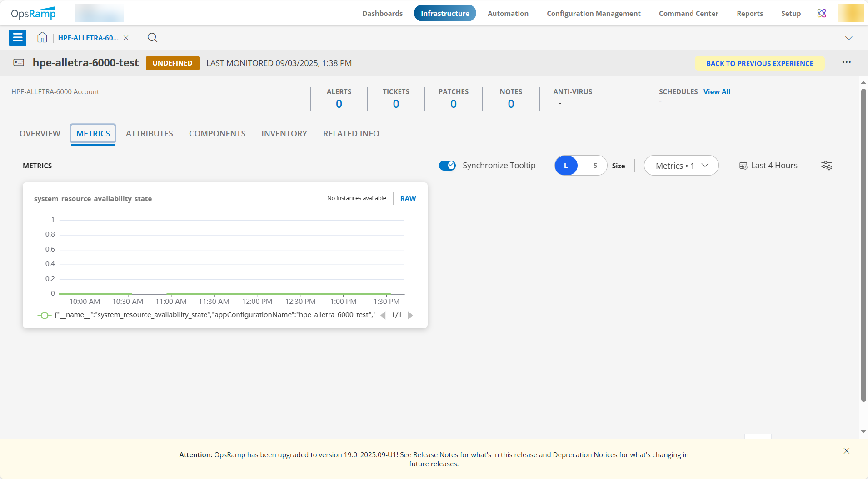Click BACK TO PREVIOUS EXPERIENCE button

click(x=760, y=63)
